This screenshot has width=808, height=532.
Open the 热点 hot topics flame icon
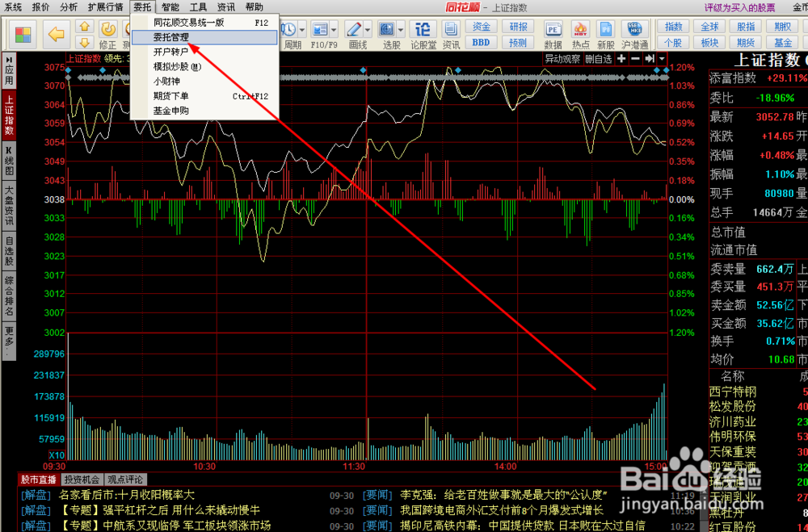(581, 29)
